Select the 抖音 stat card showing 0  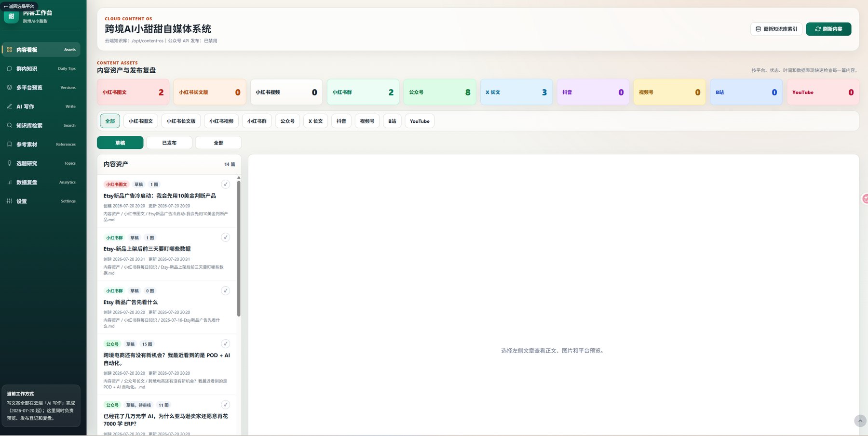(x=593, y=92)
